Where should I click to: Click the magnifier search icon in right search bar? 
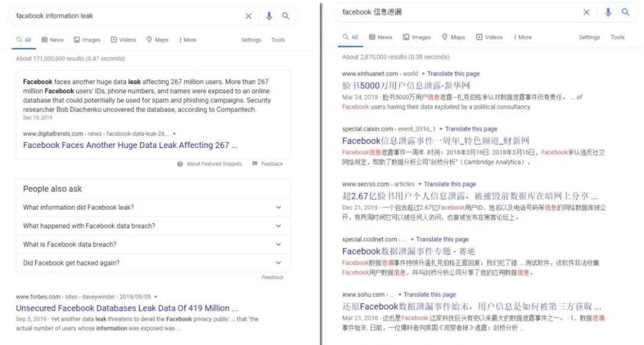coord(625,13)
